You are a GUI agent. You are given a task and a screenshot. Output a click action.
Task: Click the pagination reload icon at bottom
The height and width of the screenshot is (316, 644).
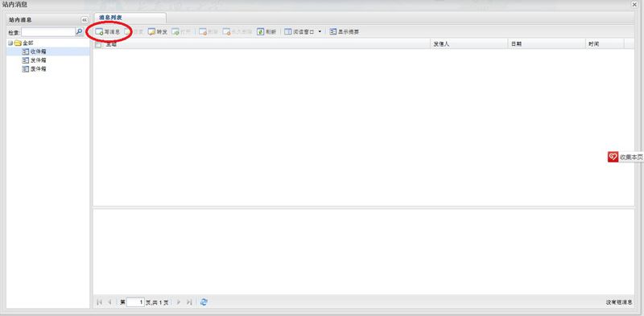pos(204,302)
